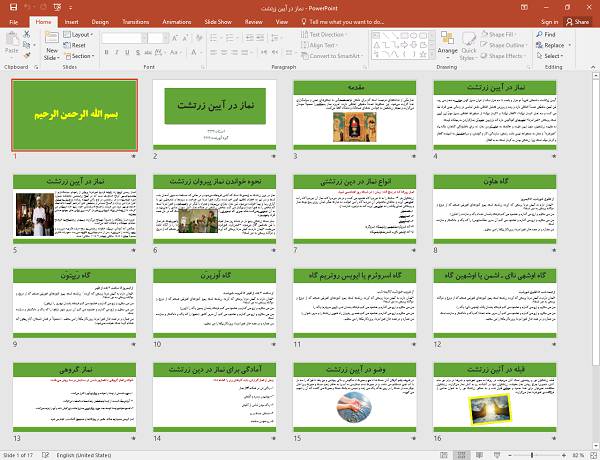Click the zoom in plus button
600x460 pixels.
pos(564,455)
